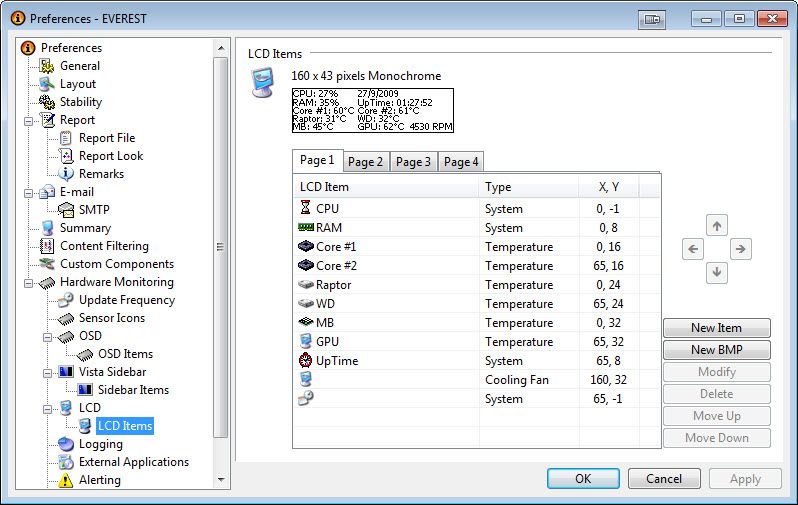Click the Report notepad icon
798x505 pixels.
pos(48,120)
